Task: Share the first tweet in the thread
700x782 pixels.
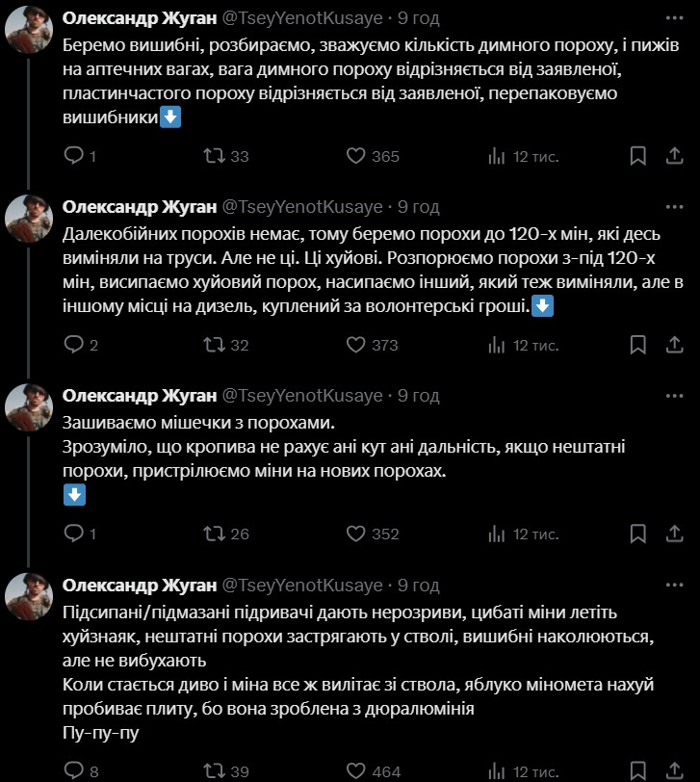Action: coord(675,156)
